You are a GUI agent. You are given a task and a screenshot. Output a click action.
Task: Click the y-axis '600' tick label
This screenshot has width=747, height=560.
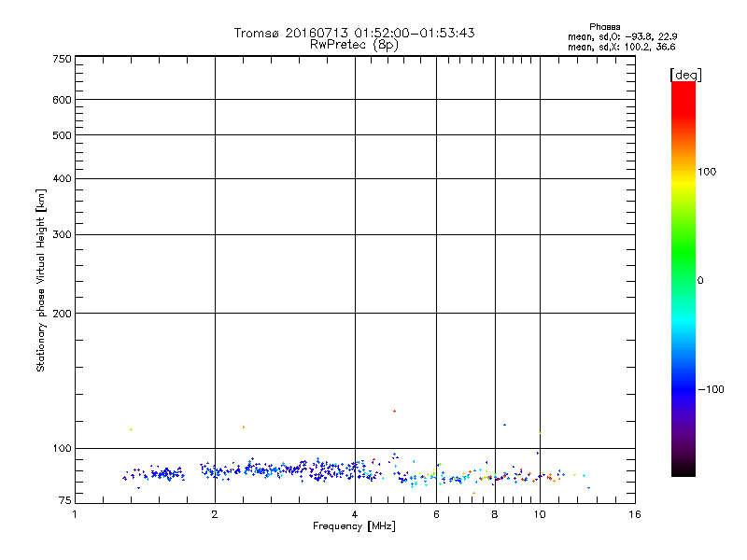click(62, 100)
